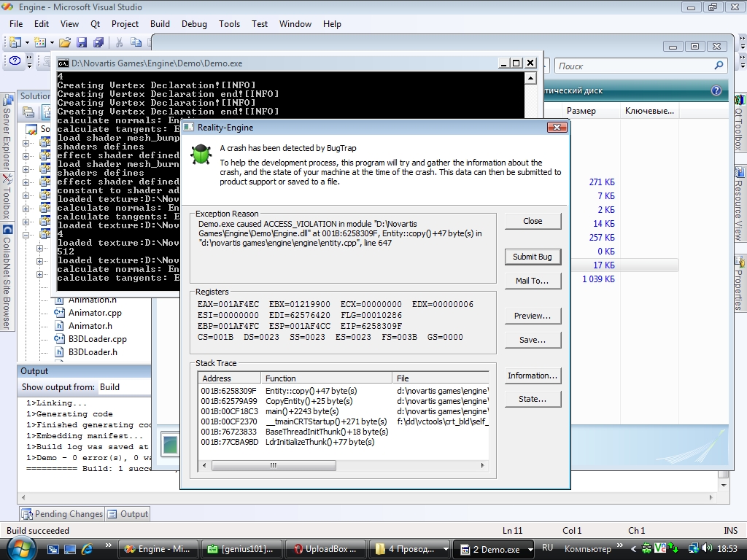Click Solution Explorer Properties toolbar icon
This screenshot has height=560, width=747.
tap(28, 112)
